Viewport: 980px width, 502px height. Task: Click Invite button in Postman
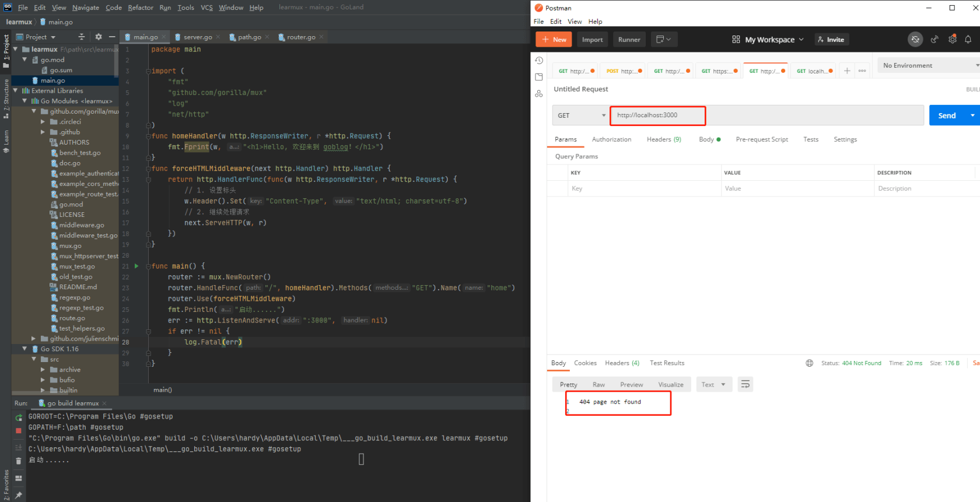tap(831, 40)
